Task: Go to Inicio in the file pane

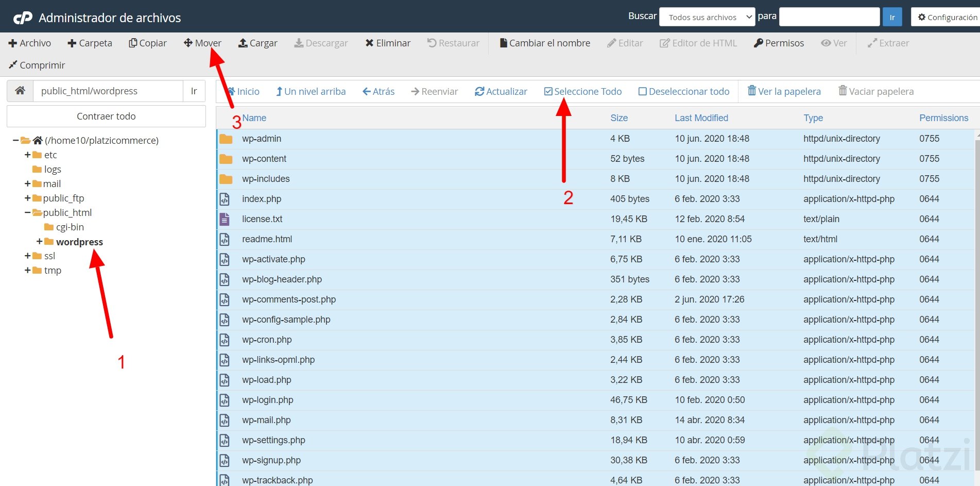Action: tap(243, 91)
